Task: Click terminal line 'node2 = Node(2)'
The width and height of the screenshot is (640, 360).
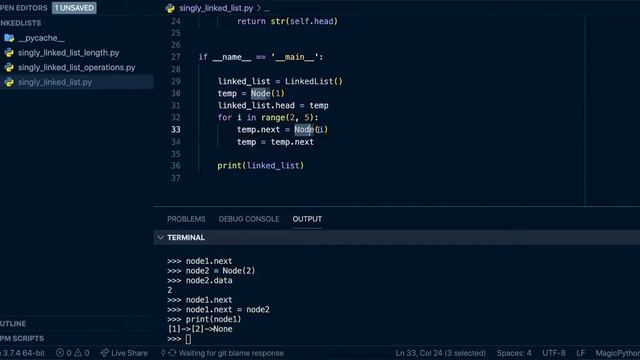Action: click(220, 271)
